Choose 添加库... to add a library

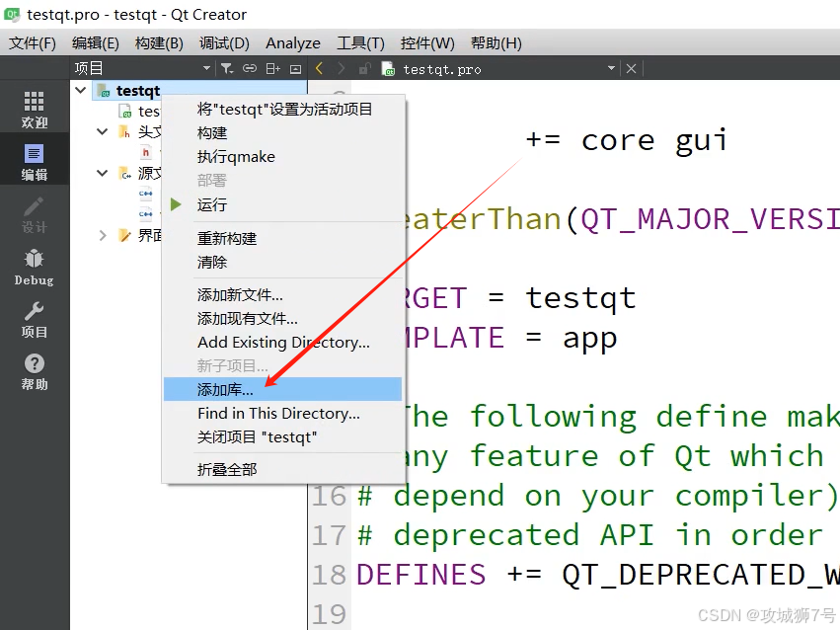pyautogui.click(x=283, y=389)
